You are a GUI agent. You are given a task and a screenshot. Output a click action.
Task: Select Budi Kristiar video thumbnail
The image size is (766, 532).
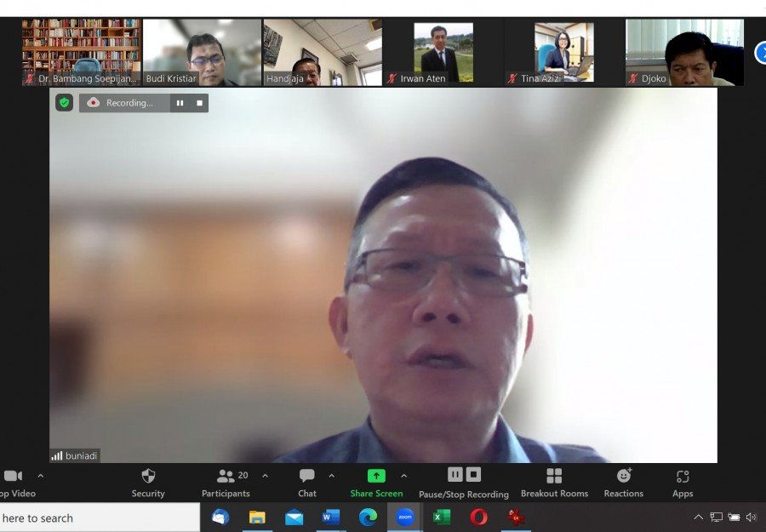pyautogui.click(x=202, y=52)
